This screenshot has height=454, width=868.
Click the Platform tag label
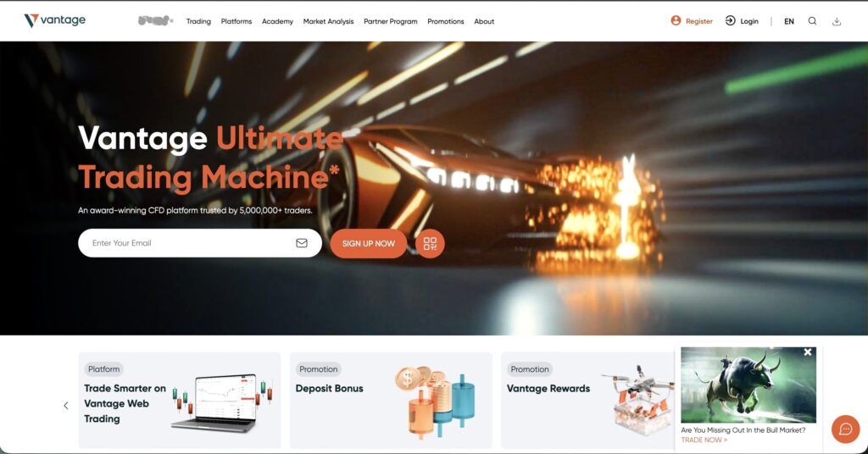tap(104, 369)
